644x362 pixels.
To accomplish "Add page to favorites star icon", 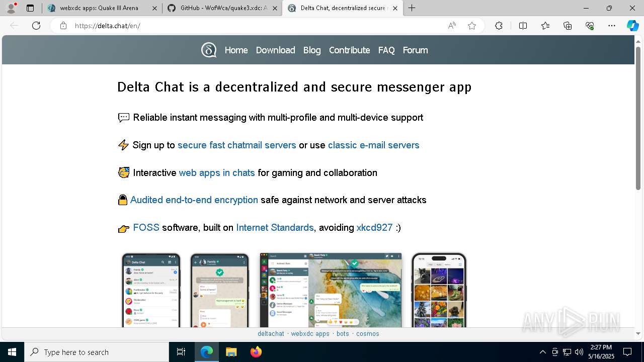I will 472,26.
